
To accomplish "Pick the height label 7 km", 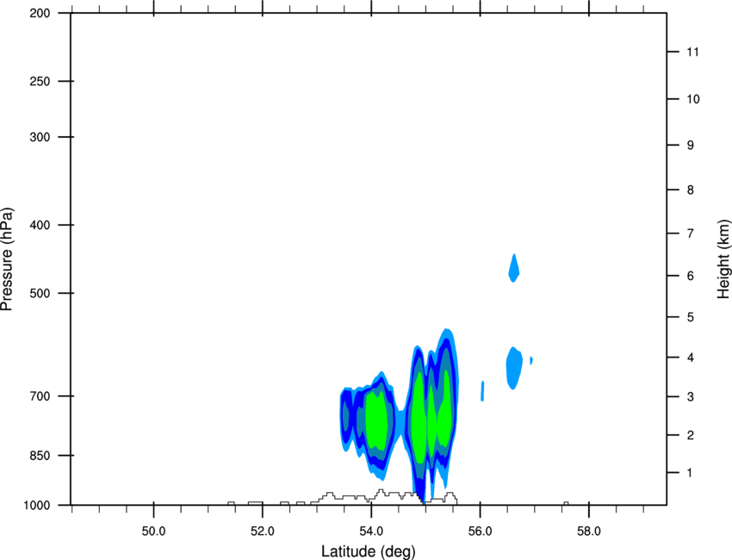I will pos(691,233).
